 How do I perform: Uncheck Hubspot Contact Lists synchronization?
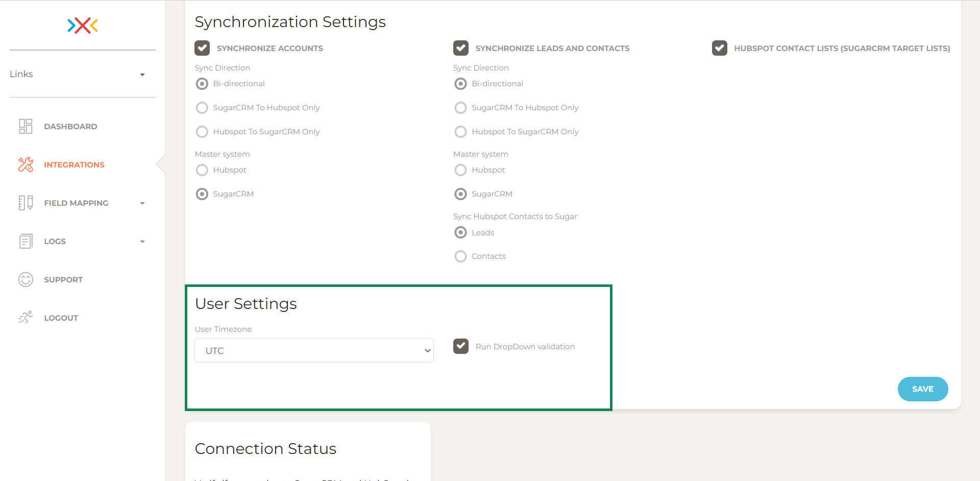tap(719, 48)
